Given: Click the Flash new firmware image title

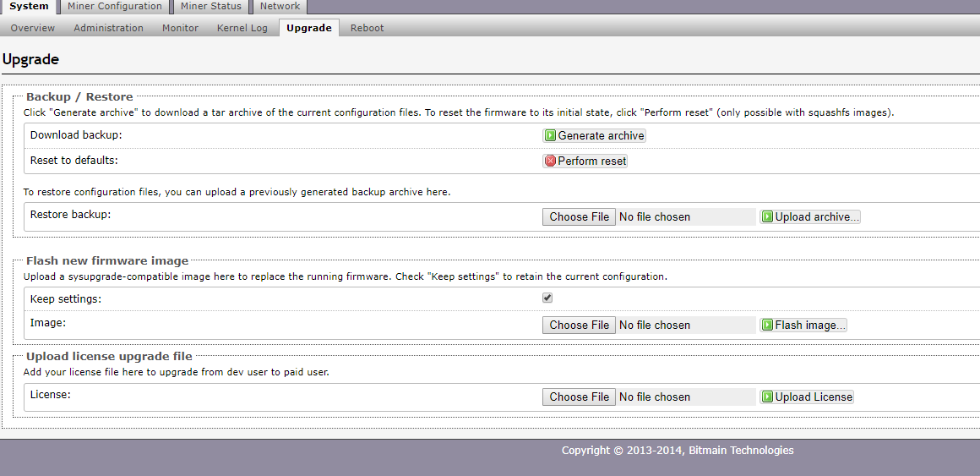Looking at the screenshot, I should click(107, 261).
